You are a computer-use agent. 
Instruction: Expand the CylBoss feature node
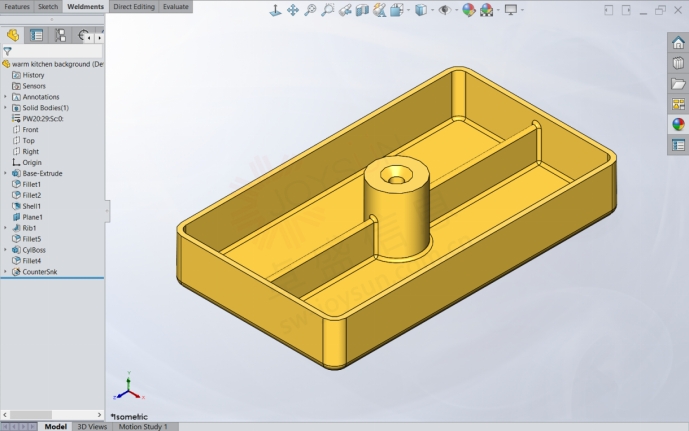[5, 250]
